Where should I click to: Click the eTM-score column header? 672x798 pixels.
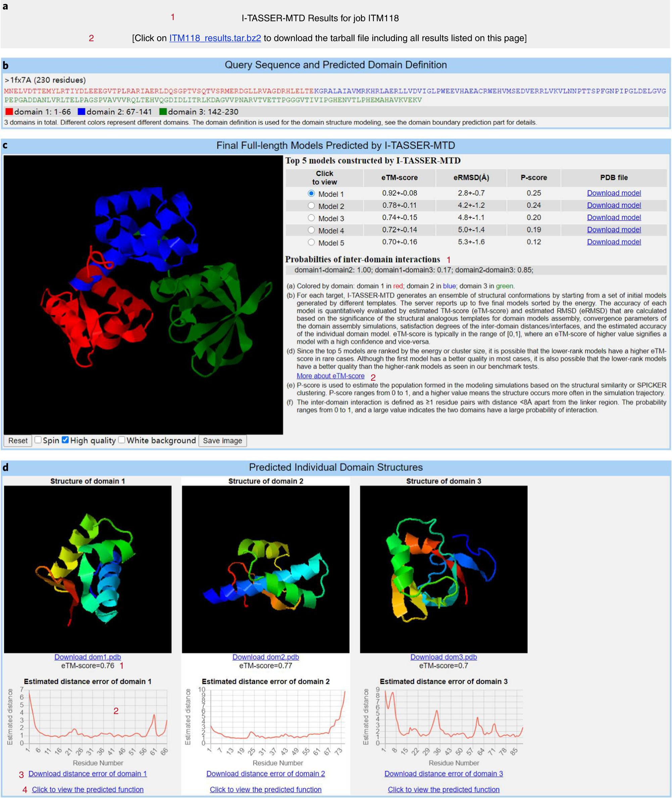pyautogui.click(x=399, y=178)
